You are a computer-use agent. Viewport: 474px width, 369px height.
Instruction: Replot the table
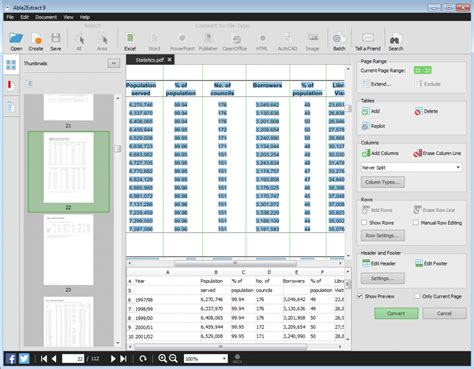(x=373, y=126)
